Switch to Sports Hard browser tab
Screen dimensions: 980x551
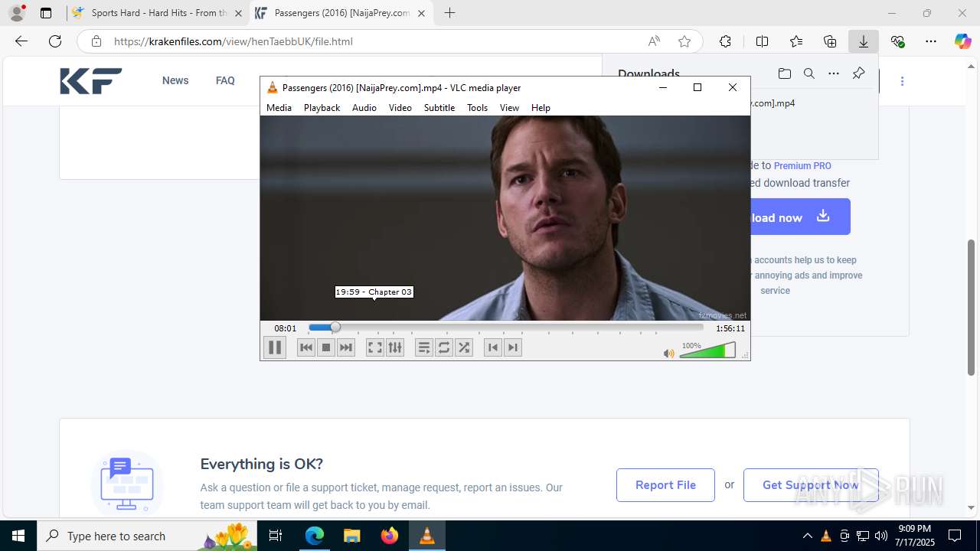(x=157, y=13)
